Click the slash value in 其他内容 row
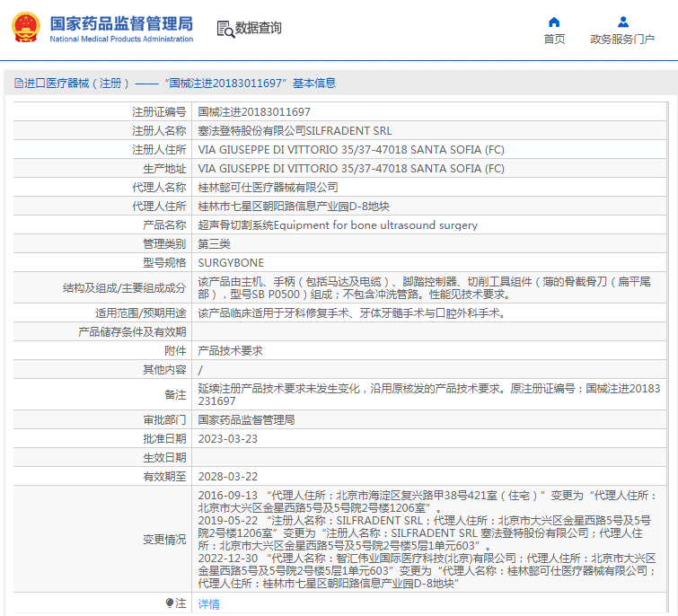 200,370
